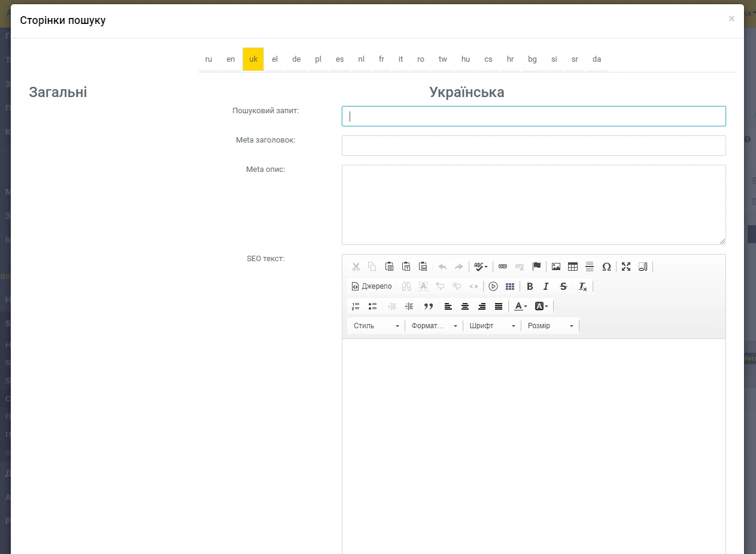756x554 pixels.
Task: Insert an image via the editor toolbar
Action: click(556, 267)
